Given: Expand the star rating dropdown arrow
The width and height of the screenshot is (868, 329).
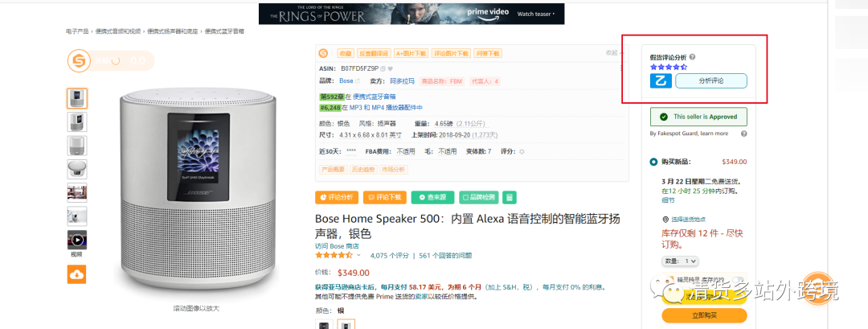Looking at the screenshot, I should pos(358,255).
